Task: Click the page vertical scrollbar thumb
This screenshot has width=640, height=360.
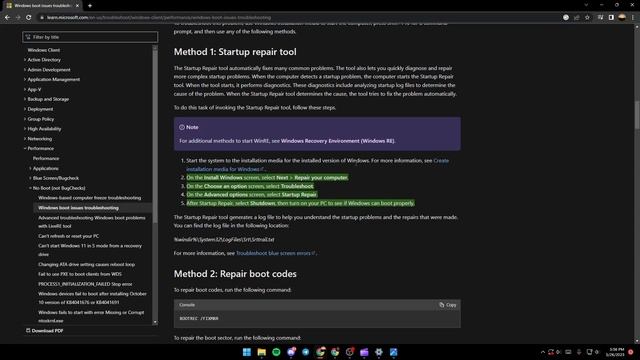Action: [x=637, y=115]
